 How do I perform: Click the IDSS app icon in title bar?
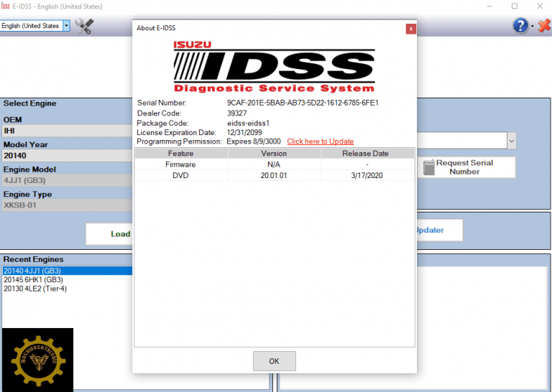pyautogui.click(x=5, y=6)
